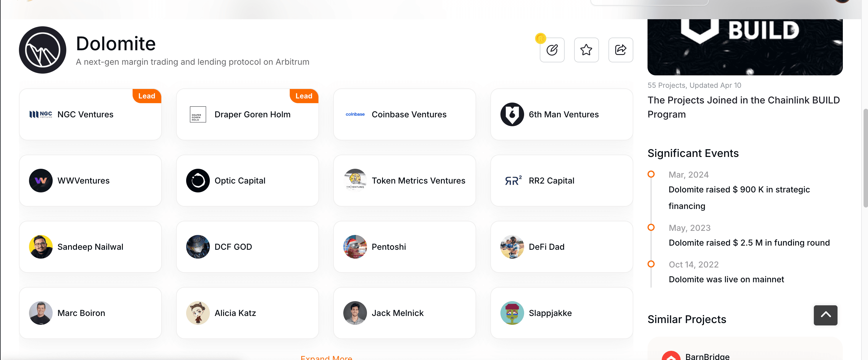Click the Token Metrics Ventures name
868x360 pixels.
418,181
